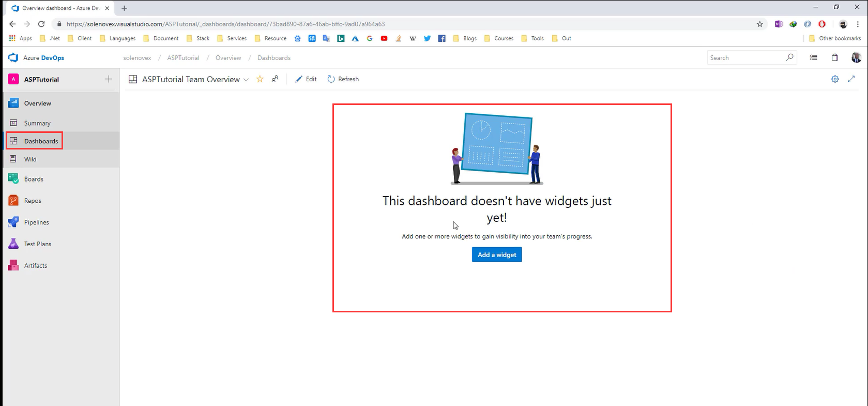Screen dimensions: 868x406
Task: Open the Boards section icon
Action: click(13, 179)
